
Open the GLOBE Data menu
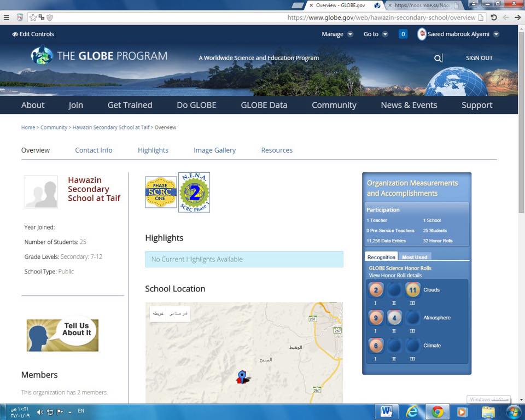pyautogui.click(x=264, y=105)
